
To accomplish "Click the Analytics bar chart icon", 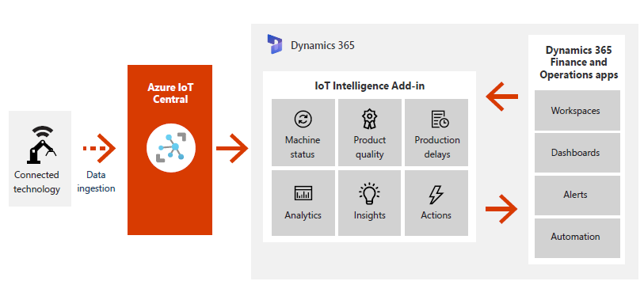I will pyautogui.click(x=303, y=193).
